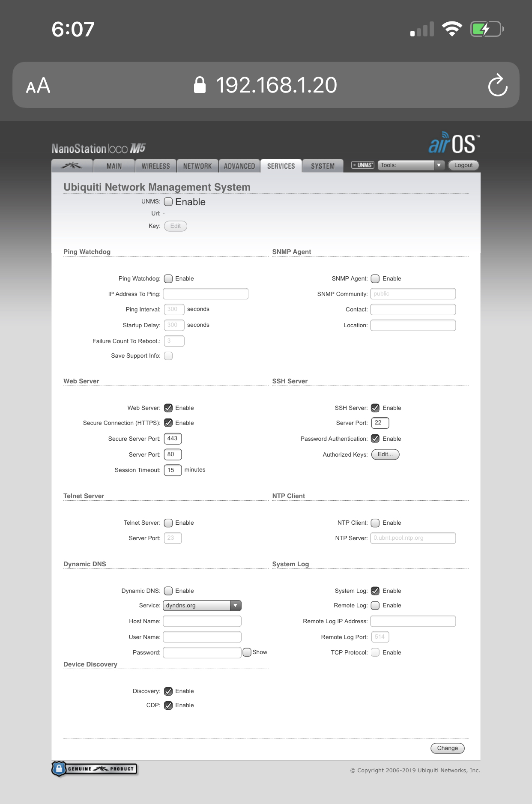The height and width of the screenshot is (804, 532).
Task: Click SSH Server Port field showing 22
Action: [380, 423]
